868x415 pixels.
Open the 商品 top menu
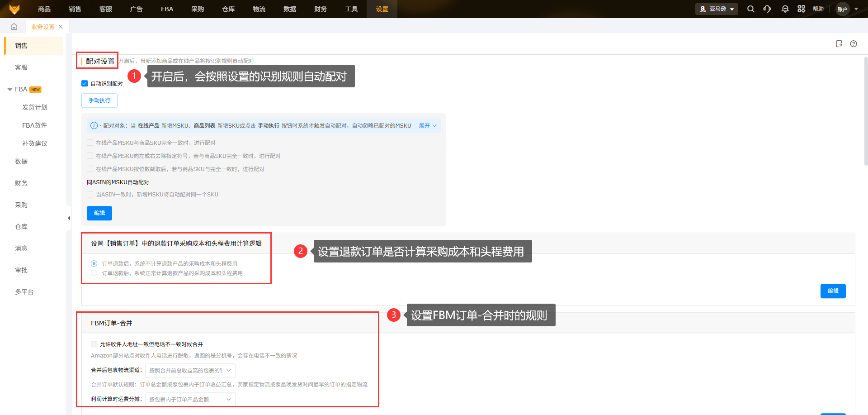(x=44, y=9)
